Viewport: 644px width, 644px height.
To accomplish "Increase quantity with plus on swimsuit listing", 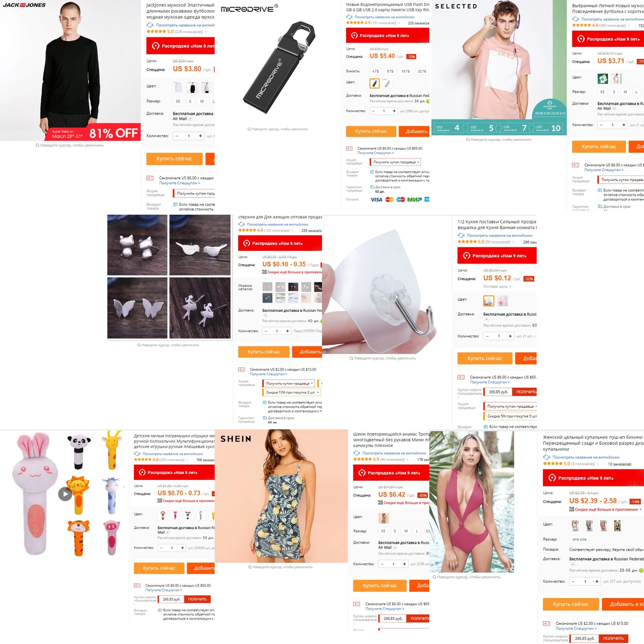I will (596, 581).
